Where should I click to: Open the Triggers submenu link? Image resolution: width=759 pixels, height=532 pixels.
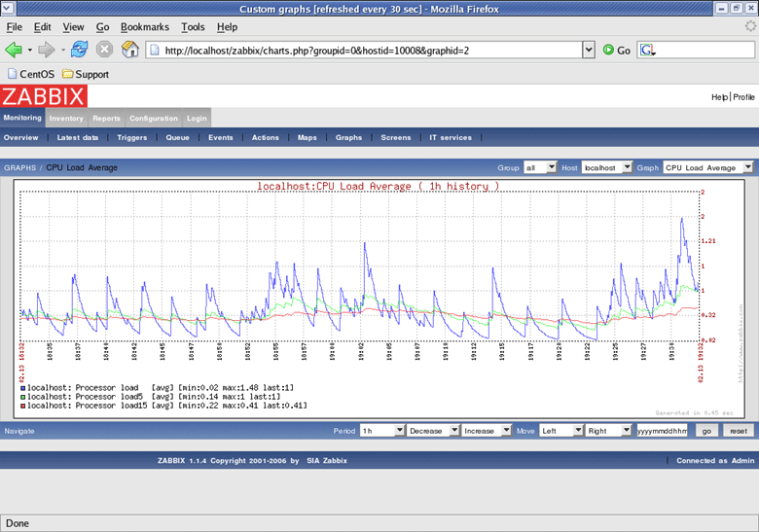131,138
